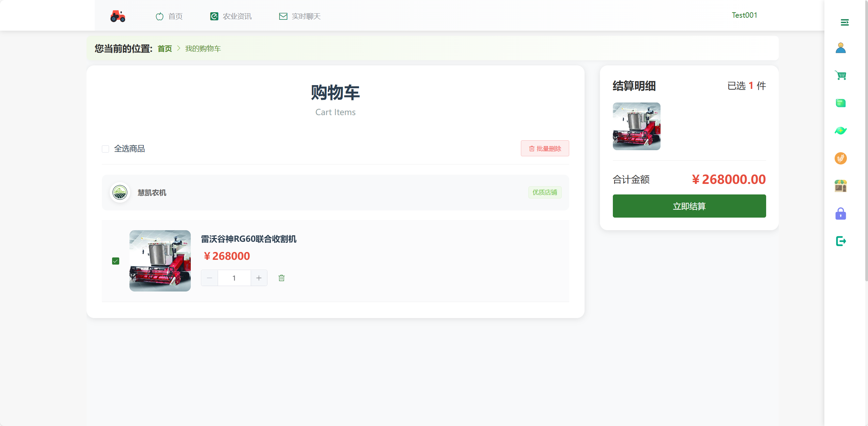Click the red tractor logo
The image size is (868, 426).
pos(118,16)
